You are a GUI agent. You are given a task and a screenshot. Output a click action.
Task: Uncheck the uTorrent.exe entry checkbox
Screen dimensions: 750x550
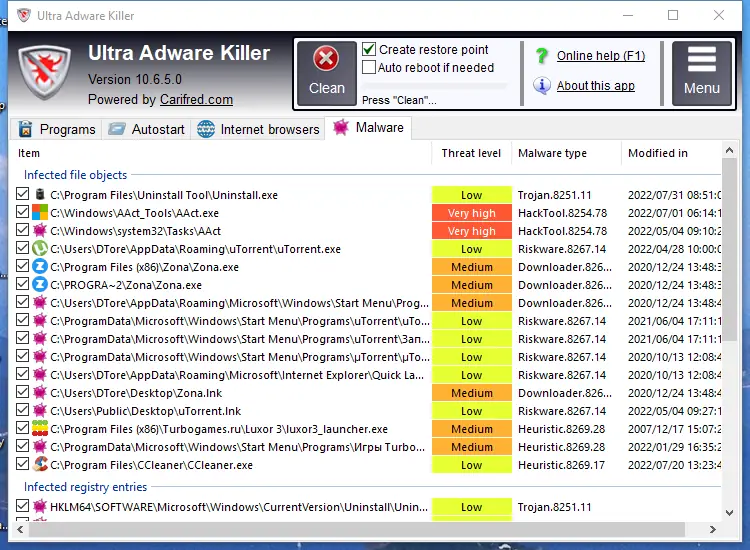click(x=22, y=248)
